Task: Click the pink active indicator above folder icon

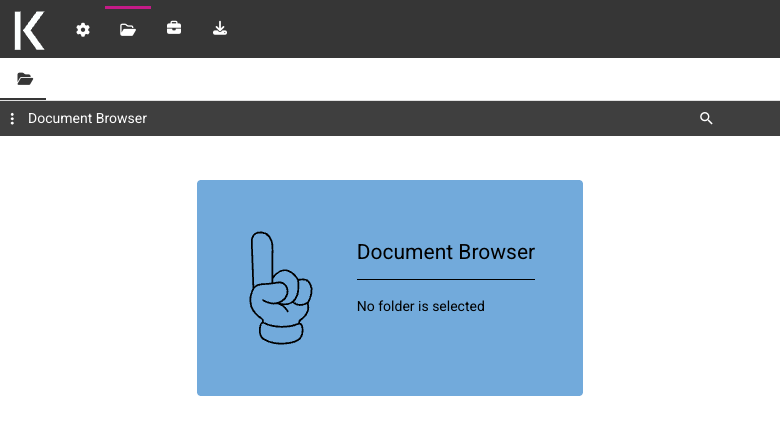Action: click(x=128, y=7)
